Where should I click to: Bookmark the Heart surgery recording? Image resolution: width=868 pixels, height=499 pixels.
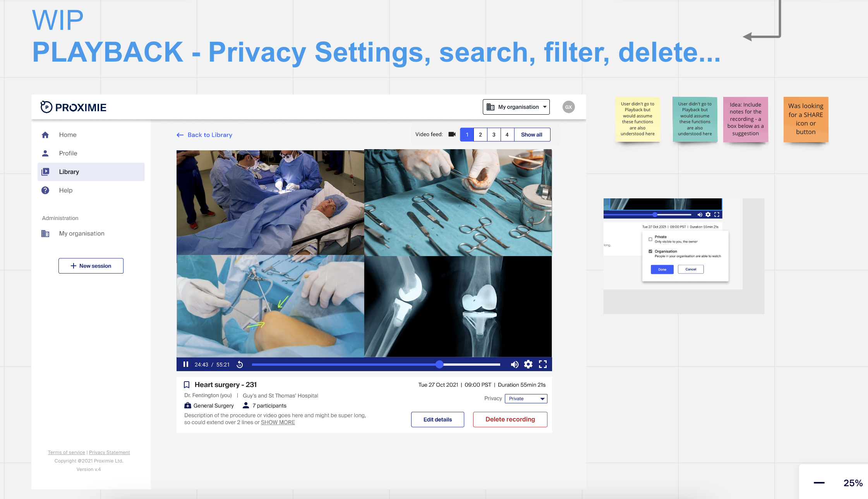187,385
